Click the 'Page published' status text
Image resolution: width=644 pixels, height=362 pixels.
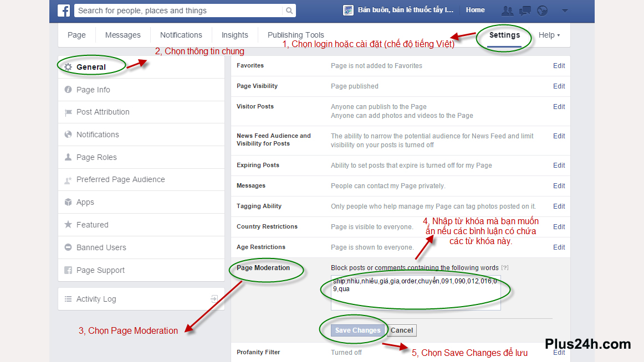point(355,86)
